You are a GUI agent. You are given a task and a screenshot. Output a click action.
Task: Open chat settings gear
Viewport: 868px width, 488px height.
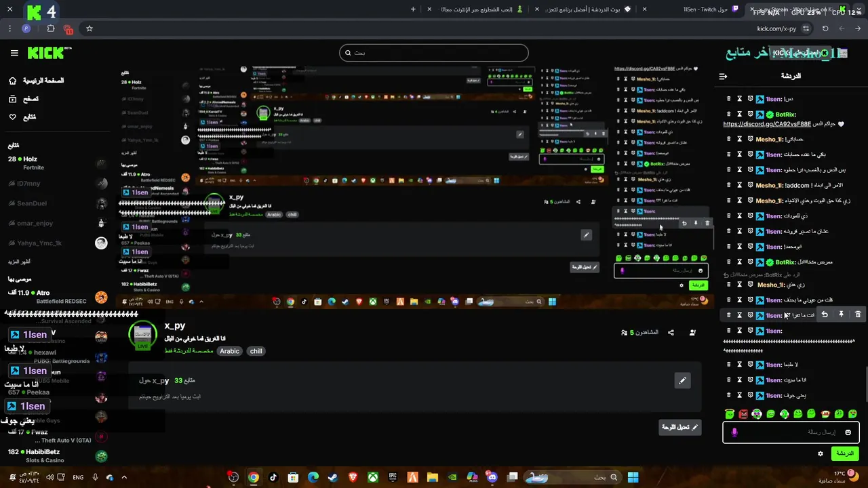(820, 453)
